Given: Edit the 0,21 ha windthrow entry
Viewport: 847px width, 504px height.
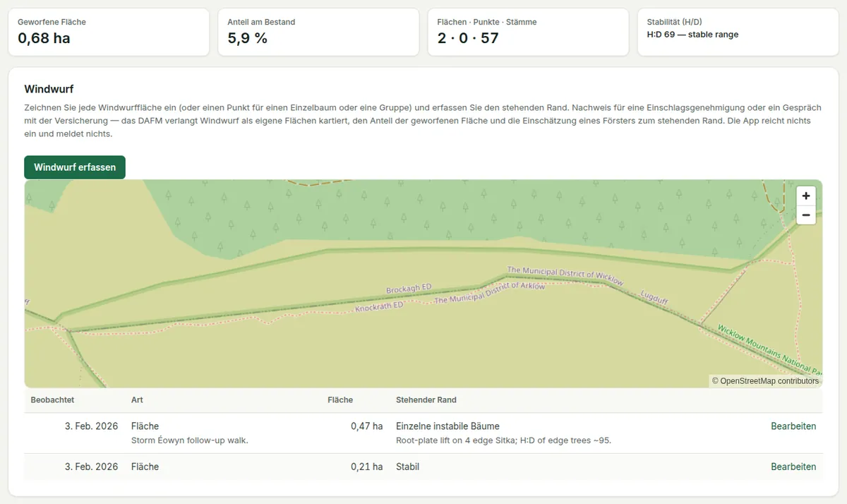Looking at the screenshot, I should point(793,467).
